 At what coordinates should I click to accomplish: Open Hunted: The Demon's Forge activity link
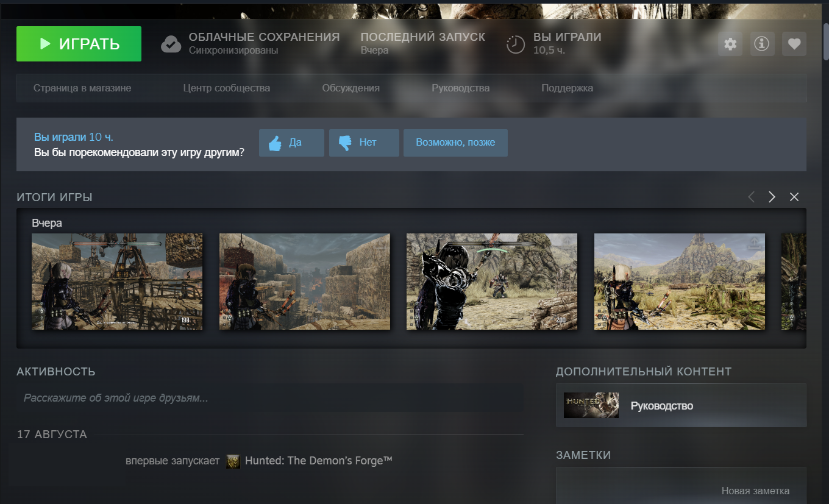click(319, 461)
